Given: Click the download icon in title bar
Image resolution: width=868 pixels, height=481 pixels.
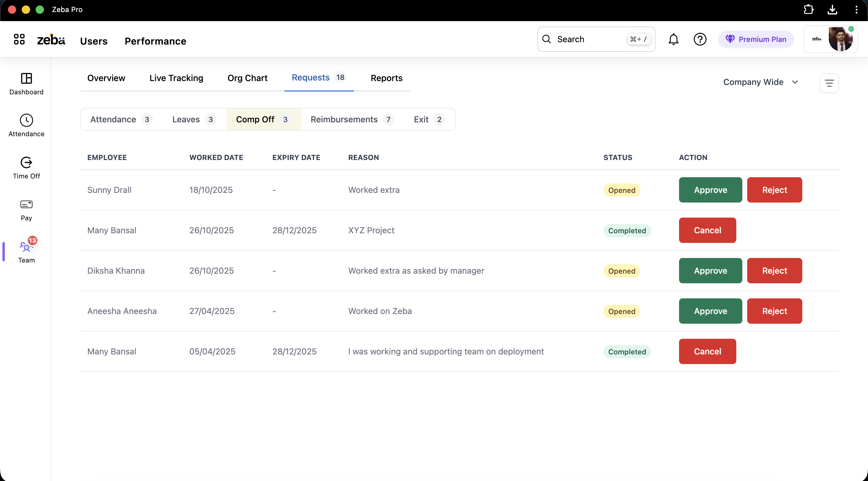Looking at the screenshot, I should [x=832, y=9].
